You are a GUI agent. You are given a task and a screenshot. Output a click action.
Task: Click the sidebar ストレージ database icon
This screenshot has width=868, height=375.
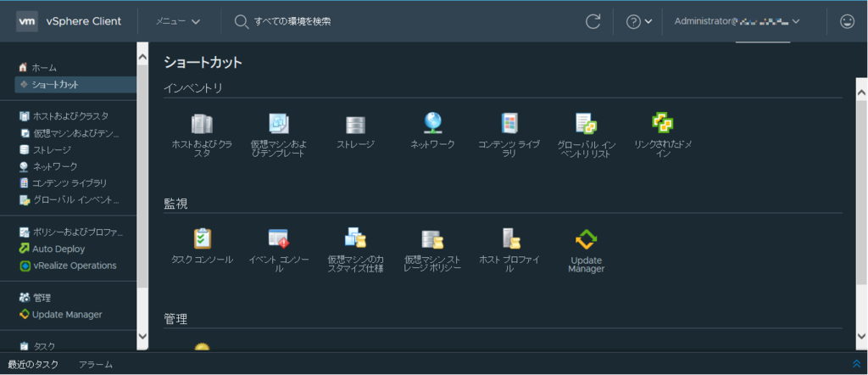(24, 149)
